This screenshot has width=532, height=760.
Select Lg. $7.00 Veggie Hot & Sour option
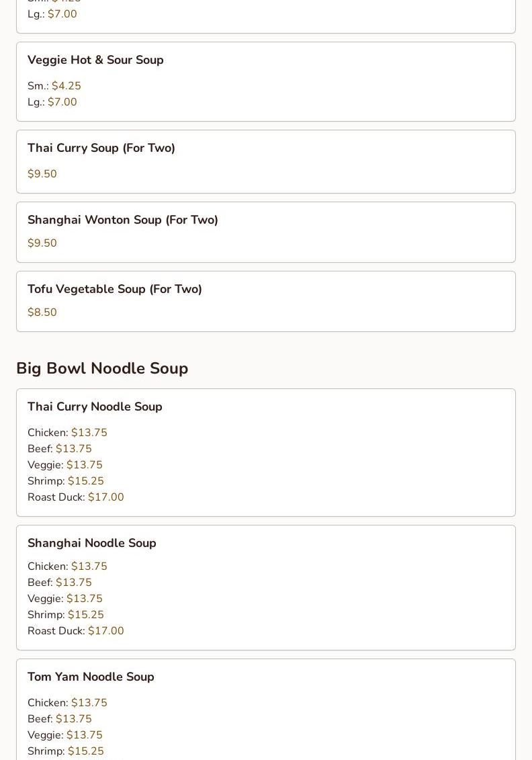click(52, 101)
